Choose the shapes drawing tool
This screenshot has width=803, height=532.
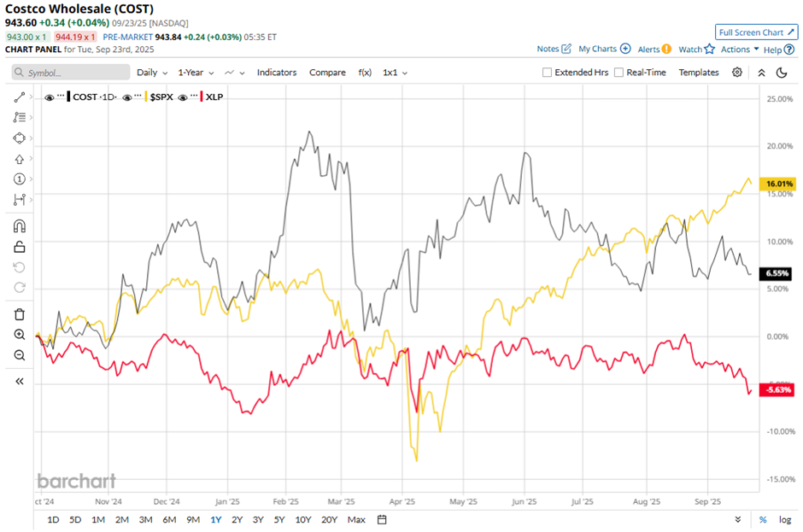(x=20, y=138)
